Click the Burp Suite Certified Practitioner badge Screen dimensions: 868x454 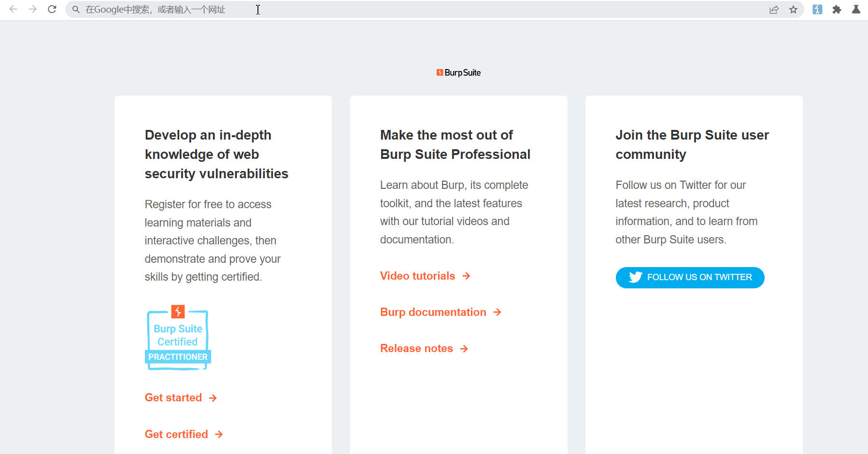pos(178,338)
